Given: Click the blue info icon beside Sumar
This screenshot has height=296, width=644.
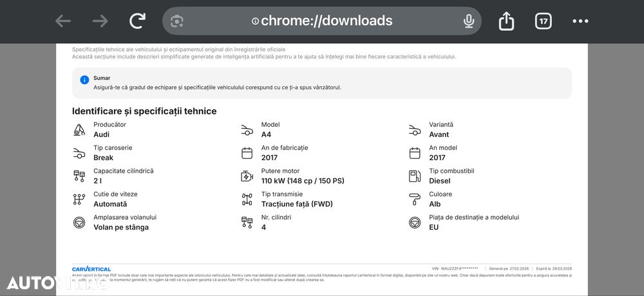Looking at the screenshot, I should [x=84, y=80].
